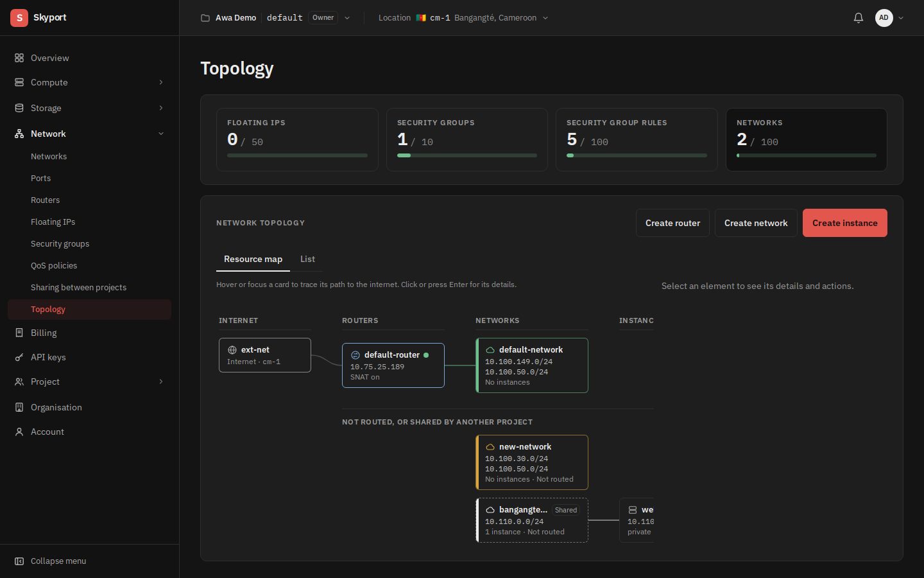
Task: Click Create router button
Action: (672, 223)
